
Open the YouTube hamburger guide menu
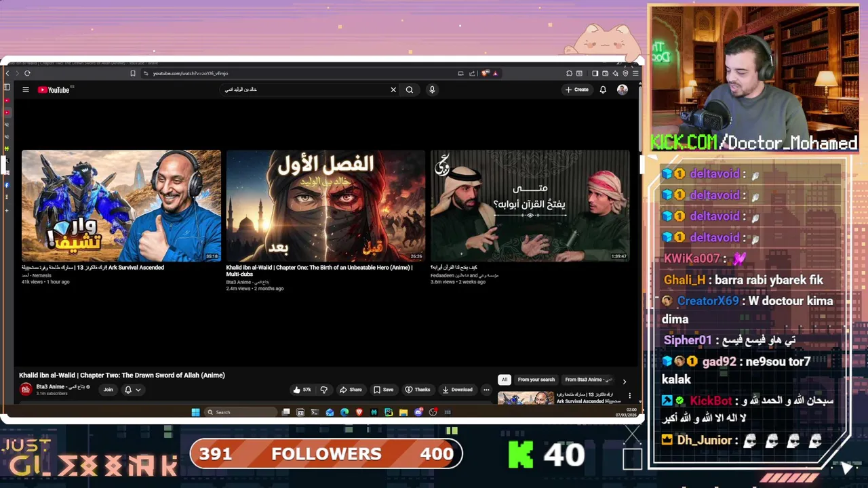[26, 89]
